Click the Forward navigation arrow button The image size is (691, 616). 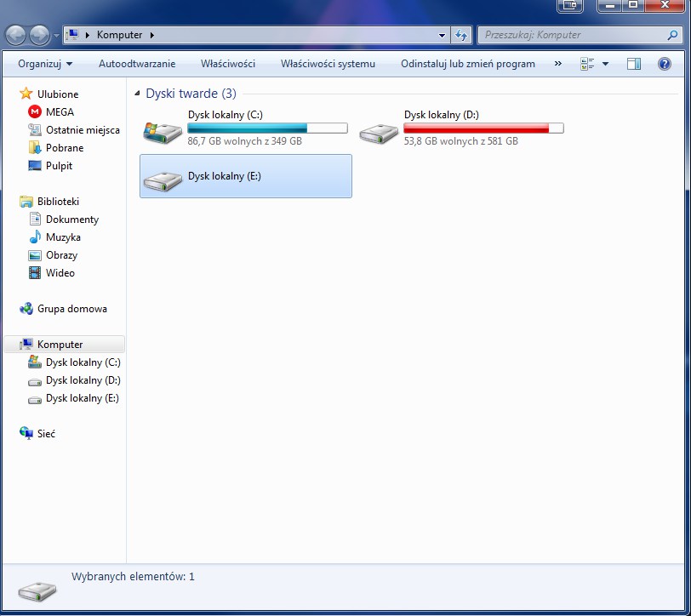[x=40, y=35]
